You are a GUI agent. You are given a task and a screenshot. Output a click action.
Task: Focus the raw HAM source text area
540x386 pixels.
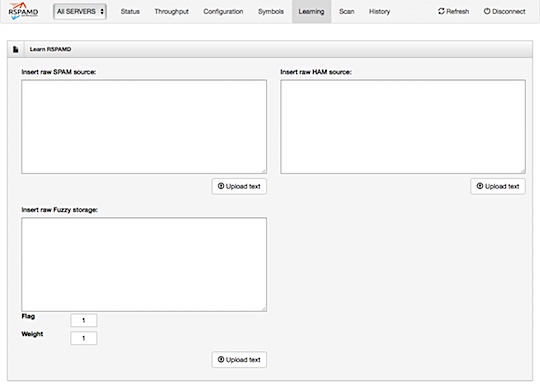click(403, 127)
